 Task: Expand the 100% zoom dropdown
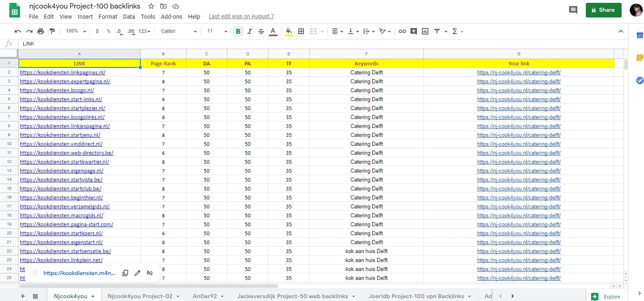click(76, 31)
